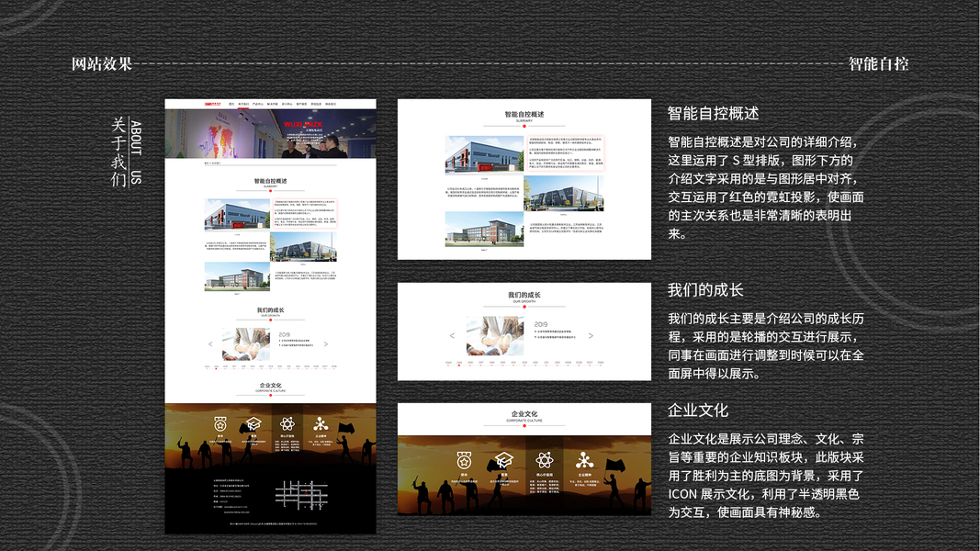This screenshot has height=551, width=980.
Task: Open the 解决方案 nav item in the mockup
Action: [273, 105]
